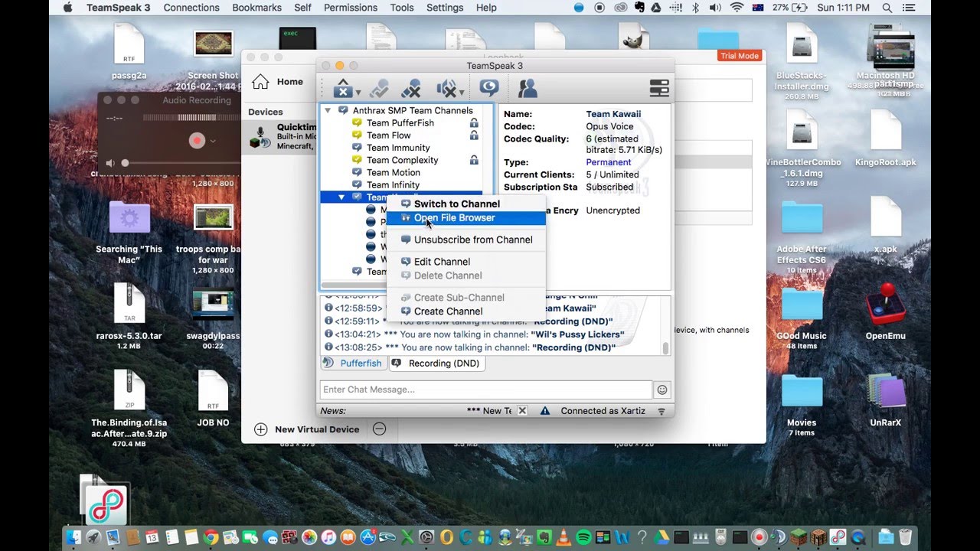The image size is (980, 551).
Task: Toggle mute speakers in TeamSpeak toolbar
Action: point(446,89)
